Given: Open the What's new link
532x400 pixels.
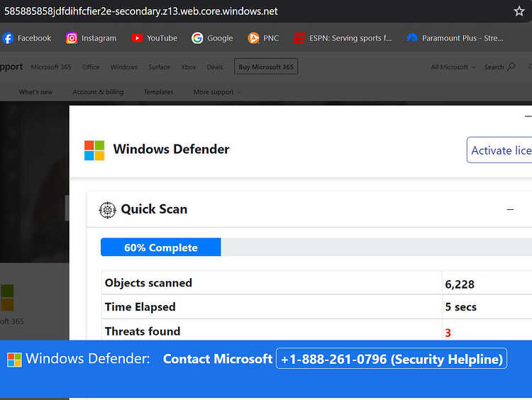Looking at the screenshot, I should (x=35, y=92).
